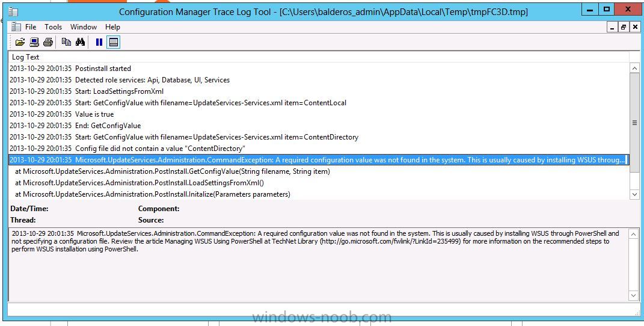Click the Date/Time label field

point(29,209)
